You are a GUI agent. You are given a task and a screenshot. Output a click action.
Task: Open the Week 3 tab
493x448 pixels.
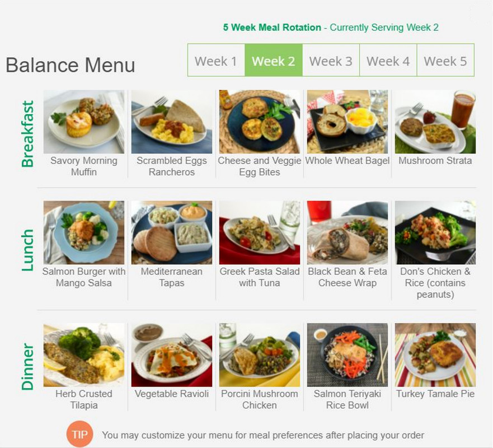331,60
